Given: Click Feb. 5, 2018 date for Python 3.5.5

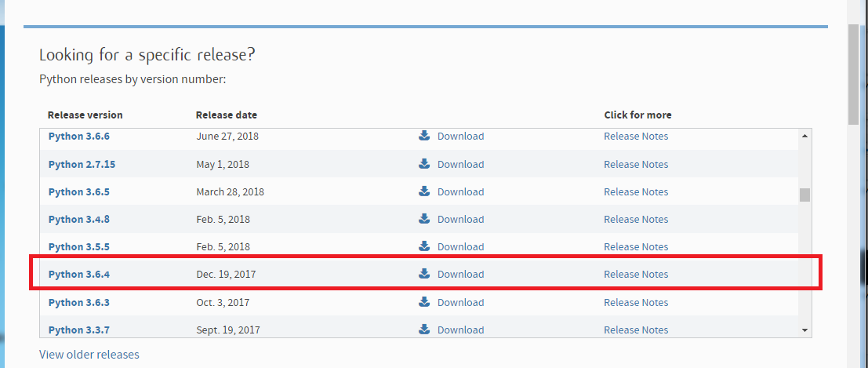Looking at the screenshot, I should click(223, 246).
